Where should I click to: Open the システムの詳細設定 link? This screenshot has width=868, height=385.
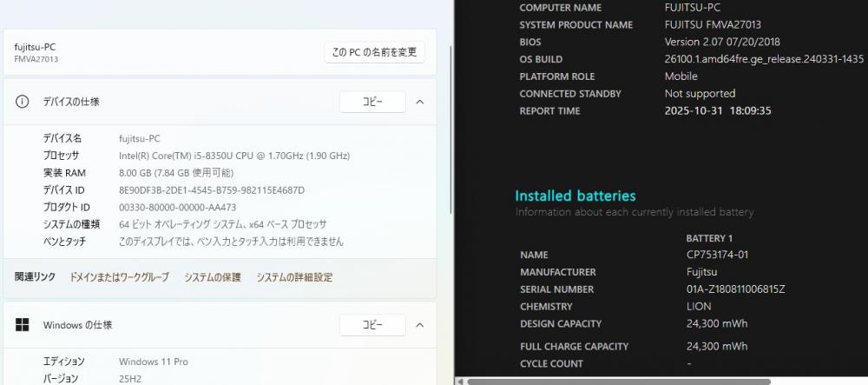pyautogui.click(x=294, y=277)
